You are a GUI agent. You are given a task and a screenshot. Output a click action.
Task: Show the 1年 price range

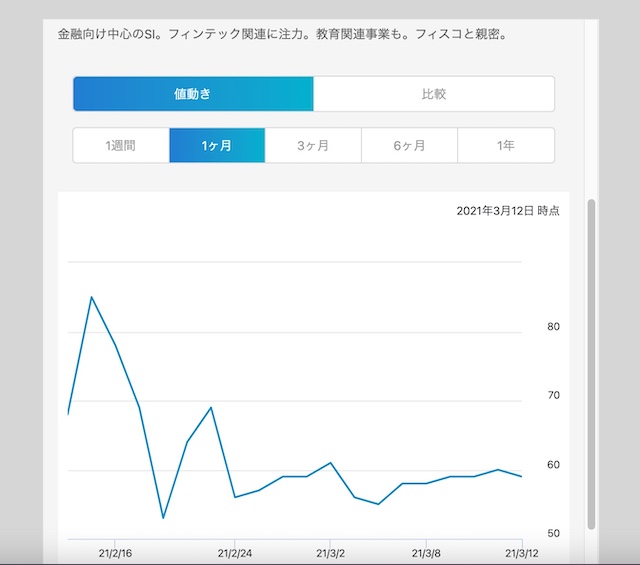506,145
